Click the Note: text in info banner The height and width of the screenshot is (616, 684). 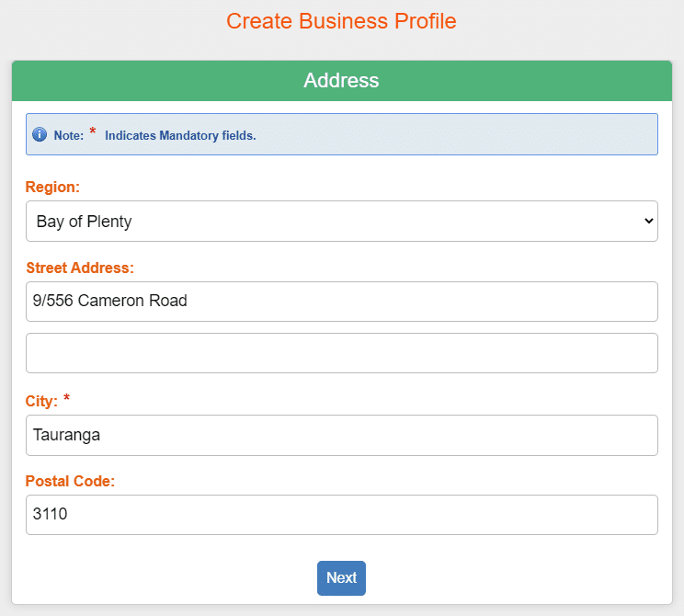pyautogui.click(x=68, y=135)
